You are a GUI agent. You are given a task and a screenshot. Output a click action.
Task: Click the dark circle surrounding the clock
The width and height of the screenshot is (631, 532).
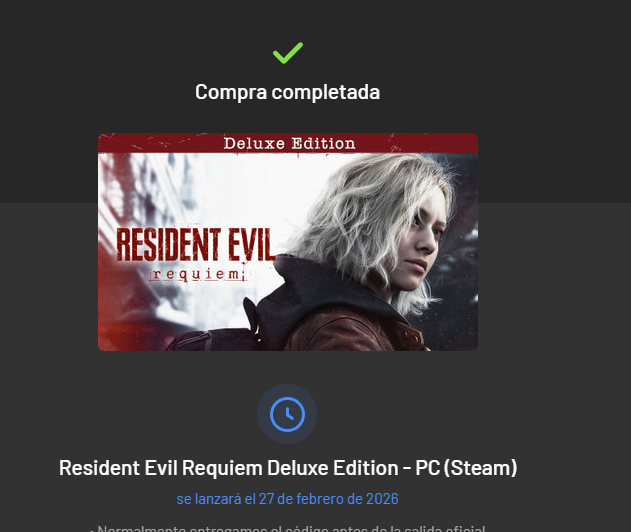coord(287,414)
